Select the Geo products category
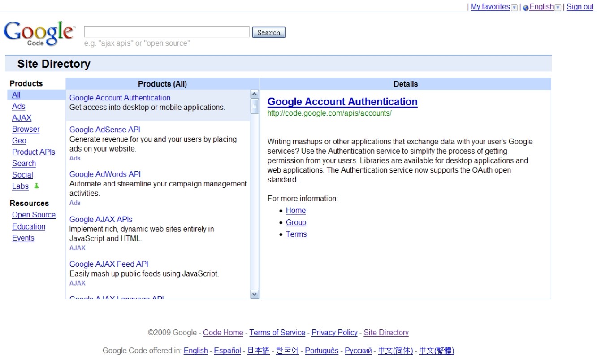Viewport: 597px width, 364px height. [x=19, y=141]
